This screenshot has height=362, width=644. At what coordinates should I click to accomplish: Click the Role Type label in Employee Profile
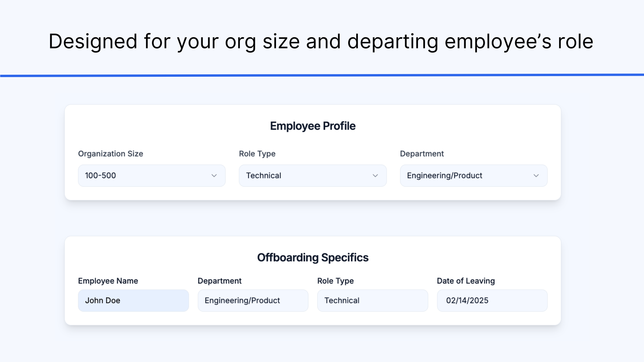pyautogui.click(x=257, y=154)
